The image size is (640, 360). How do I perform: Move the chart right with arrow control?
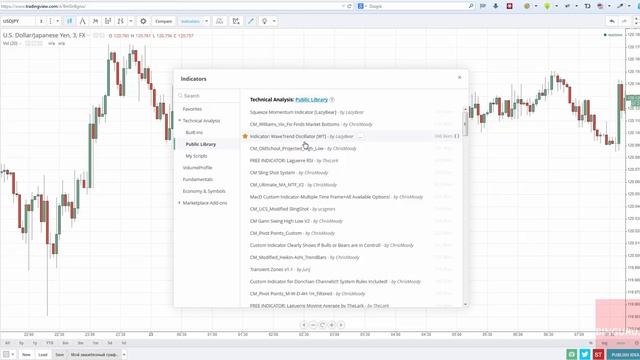(341, 325)
